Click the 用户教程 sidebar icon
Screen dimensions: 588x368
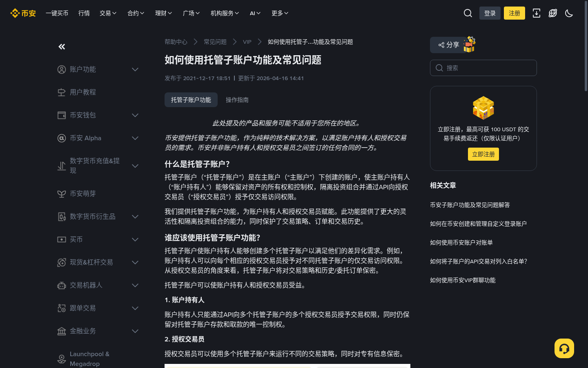[x=62, y=92]
